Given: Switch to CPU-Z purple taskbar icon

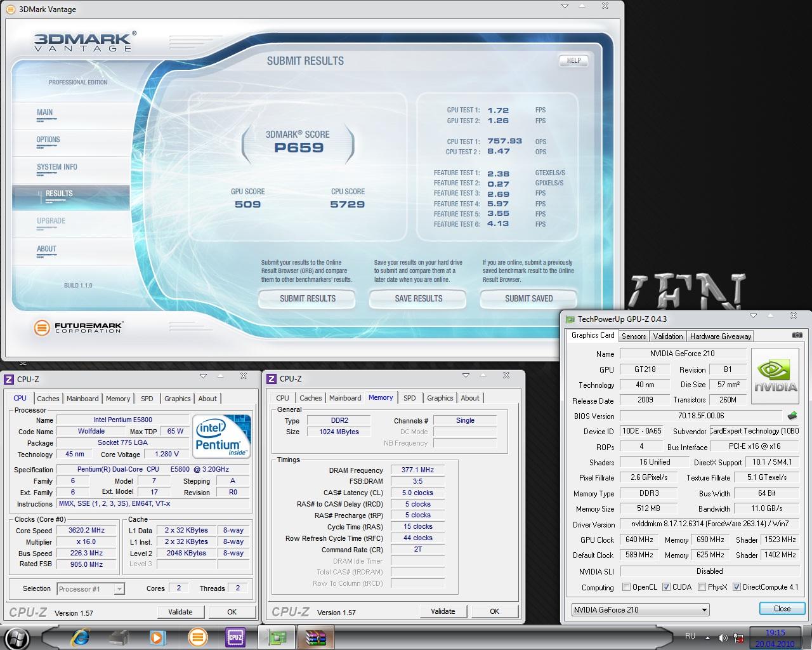Looking at the screenshot, I should pyautogui.click(x=236, y=637).
